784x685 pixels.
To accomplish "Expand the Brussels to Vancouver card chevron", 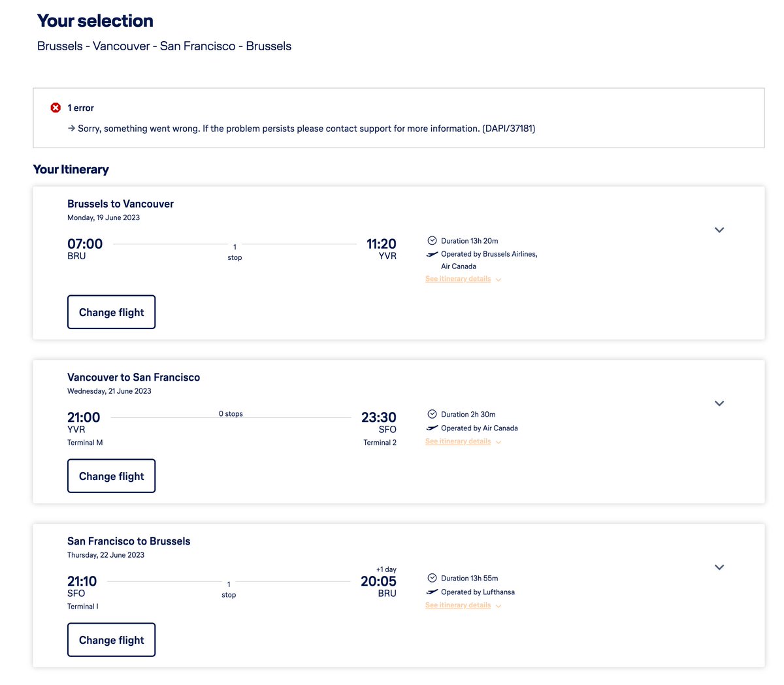I will (x=719, y=230).
